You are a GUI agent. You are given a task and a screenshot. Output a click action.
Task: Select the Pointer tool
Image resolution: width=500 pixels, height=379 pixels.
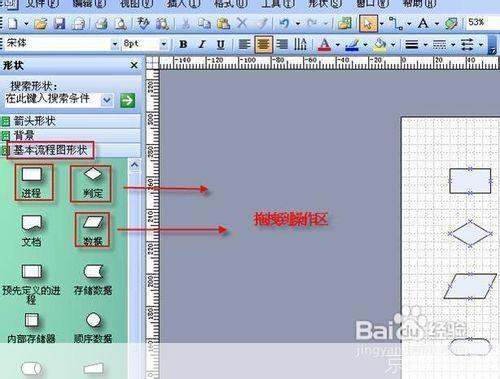[x=368, y=23]
